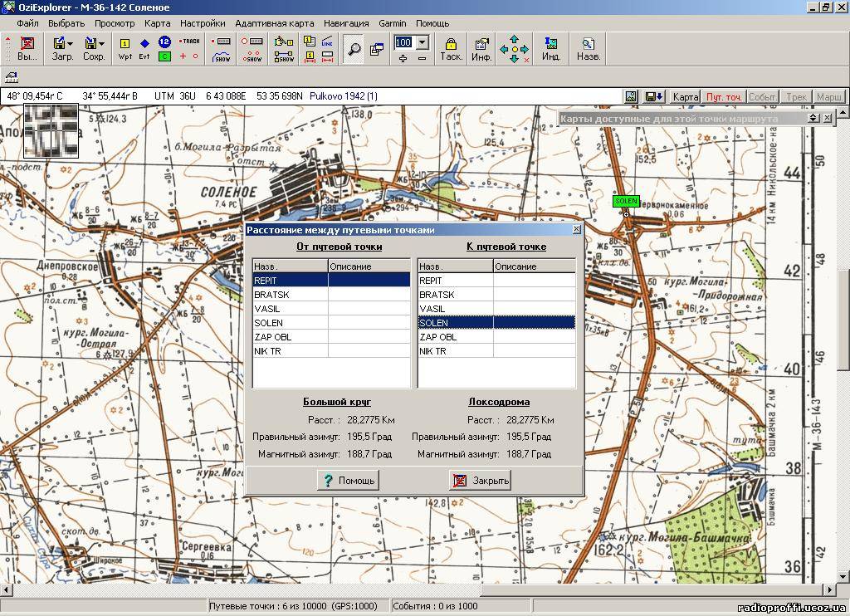Click the left arrow map pan icon
The width and height of the screenshot is (850, 616).
[x=504, y=49]
